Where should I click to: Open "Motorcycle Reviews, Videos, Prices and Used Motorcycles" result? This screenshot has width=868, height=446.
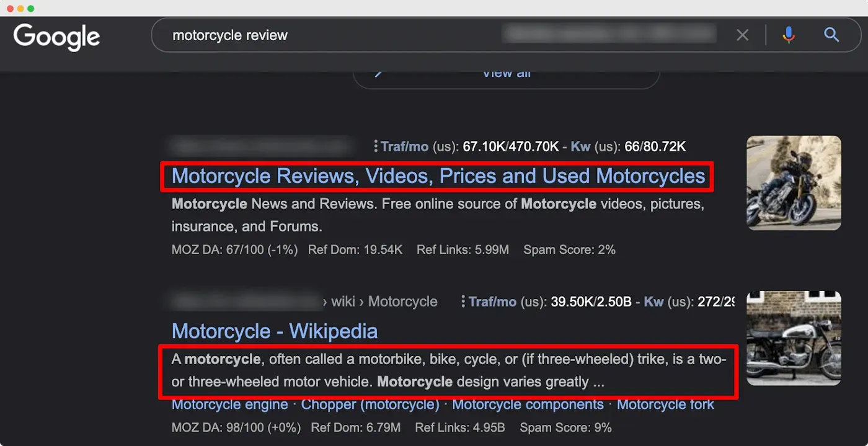point(438,176)
